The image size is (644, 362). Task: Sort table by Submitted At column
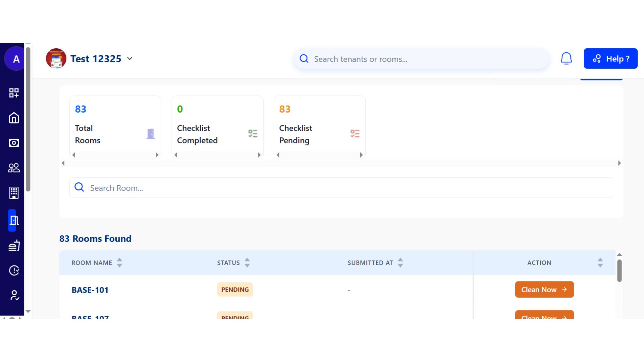point(400,263)
